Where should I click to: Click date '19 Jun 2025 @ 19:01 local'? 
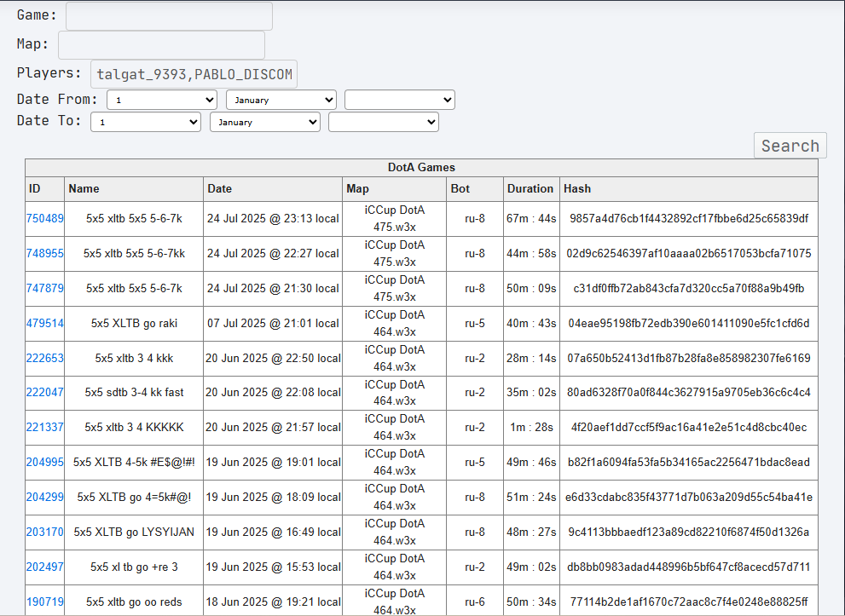(273, 463)
